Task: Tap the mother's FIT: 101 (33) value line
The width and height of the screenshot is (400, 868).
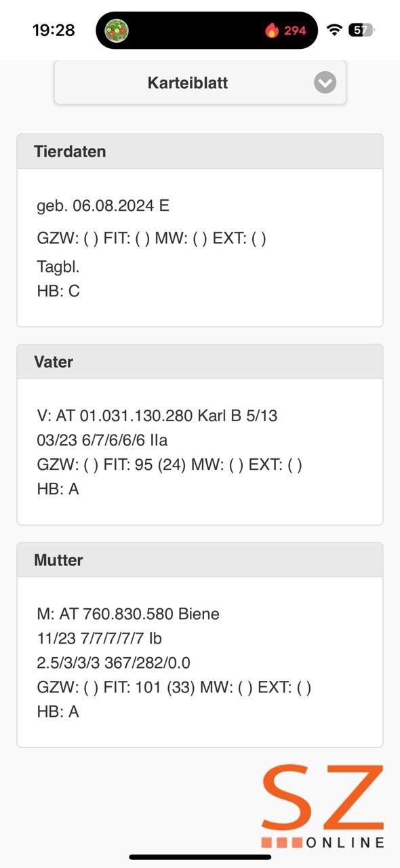Action: [x=174, y=687]
